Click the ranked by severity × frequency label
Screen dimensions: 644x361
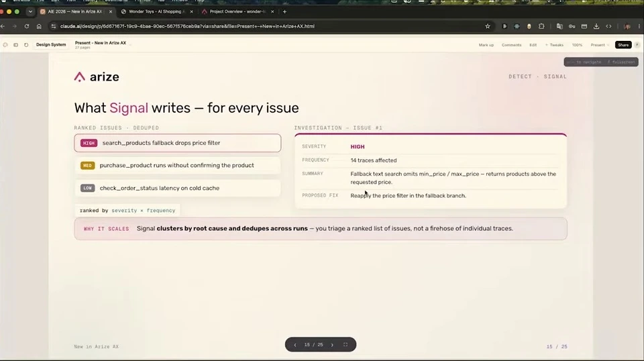(x=127, y=210)
